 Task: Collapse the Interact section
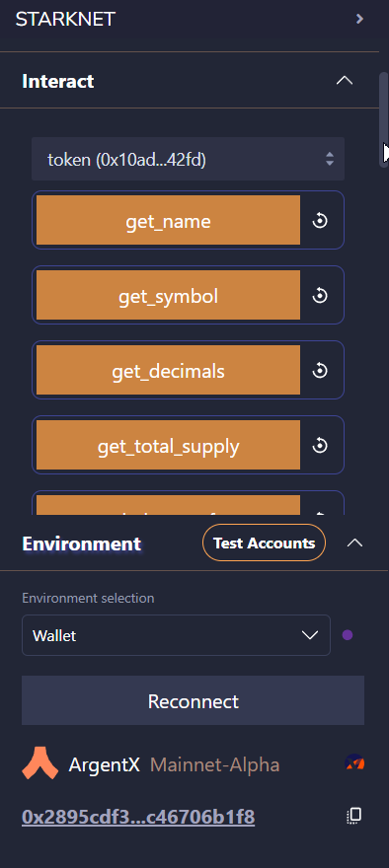(345, 81)
